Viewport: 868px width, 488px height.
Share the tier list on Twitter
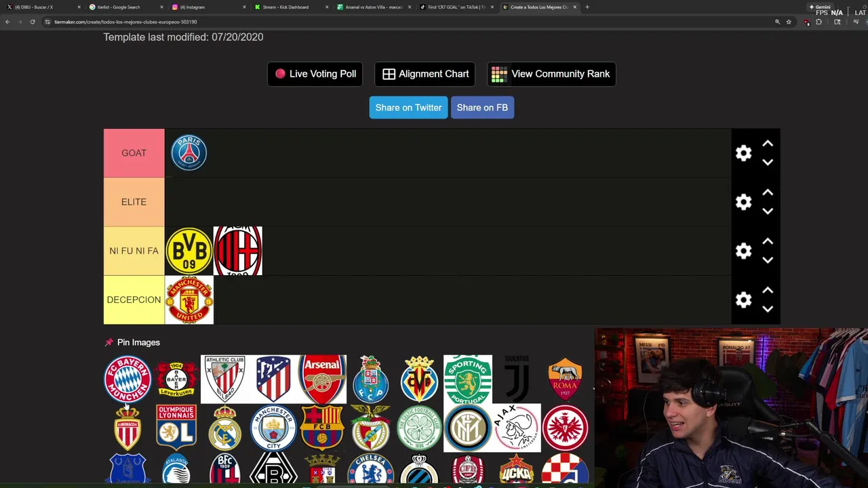[x=408, y=107]
